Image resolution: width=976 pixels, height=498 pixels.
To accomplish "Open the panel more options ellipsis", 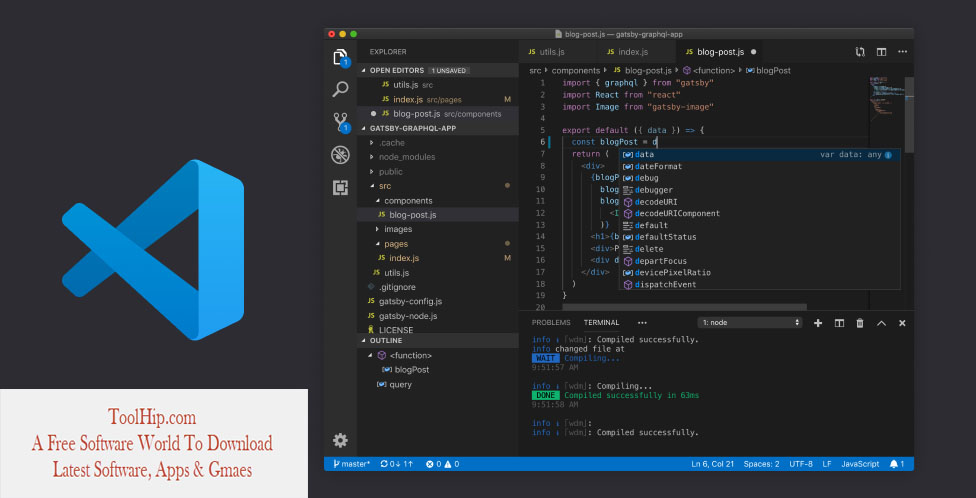I will (x=642, y=322).
